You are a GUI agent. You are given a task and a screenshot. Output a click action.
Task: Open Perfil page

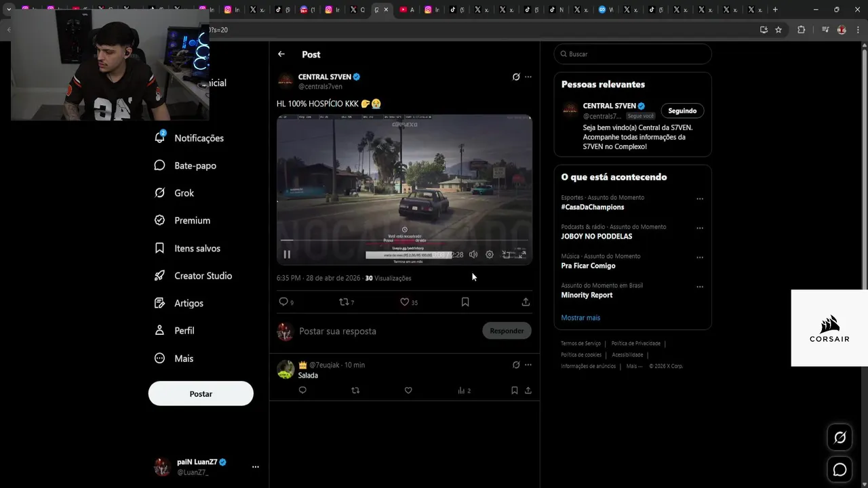click(175, 331)
